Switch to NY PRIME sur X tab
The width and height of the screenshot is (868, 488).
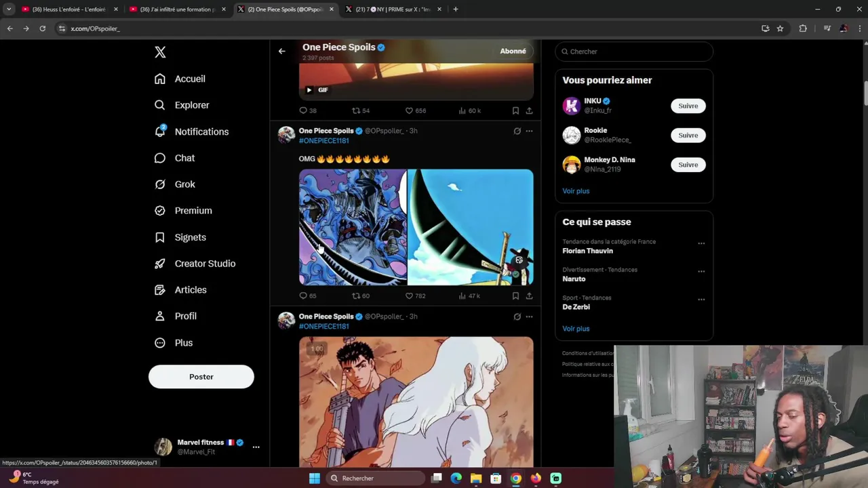point(392,9)
